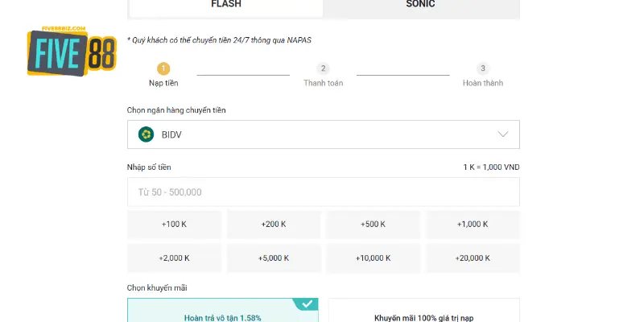Click the 'Chọn khuyến mãi' label
The image size is (644, 322).
coord(157,288)
